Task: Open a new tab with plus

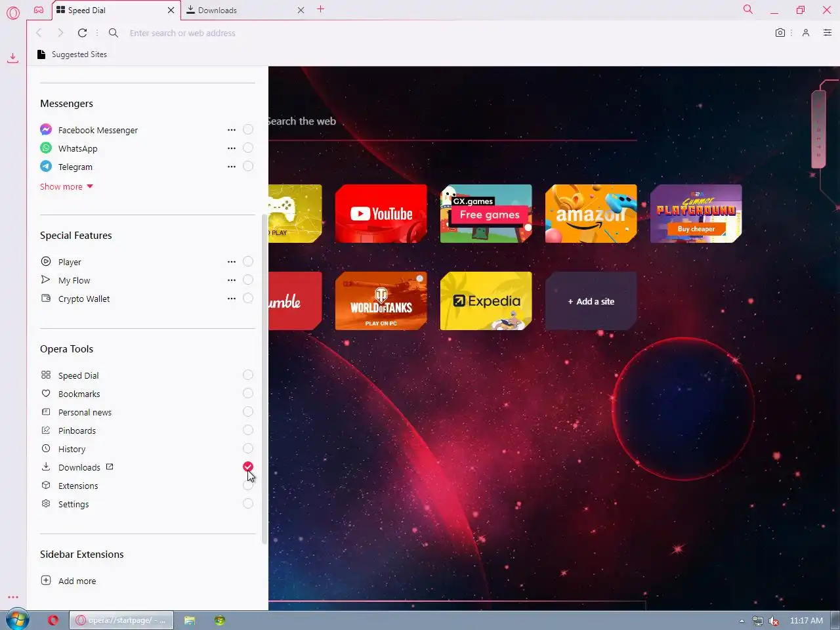Action: (x=320, y=9)
